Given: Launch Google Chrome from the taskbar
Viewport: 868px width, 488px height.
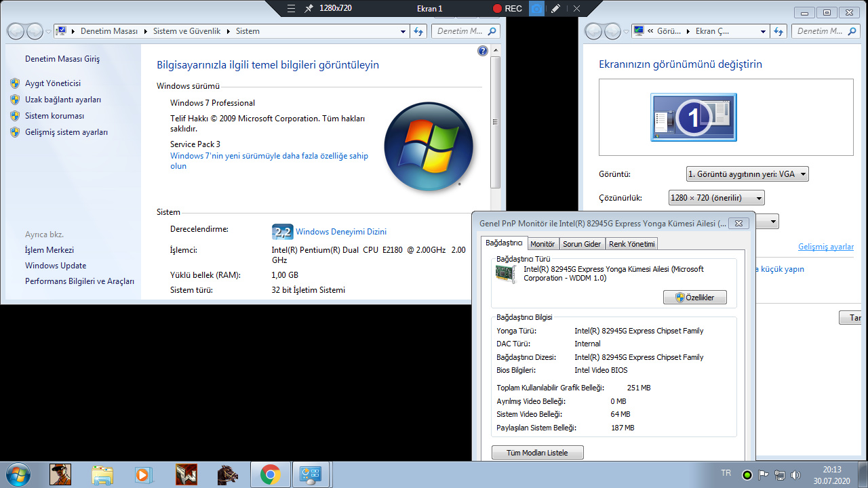Looking at the screenshot, I should 270,474.
